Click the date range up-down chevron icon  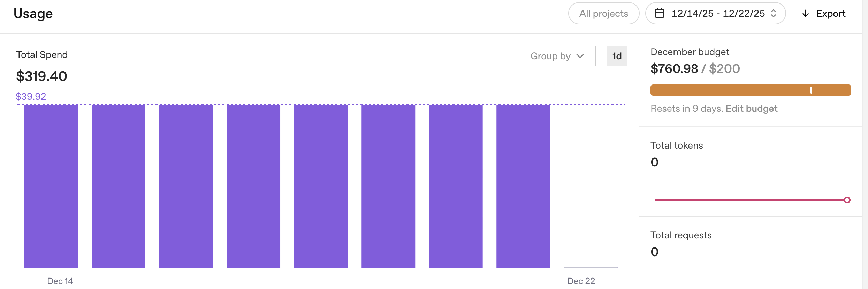point(774,13)
